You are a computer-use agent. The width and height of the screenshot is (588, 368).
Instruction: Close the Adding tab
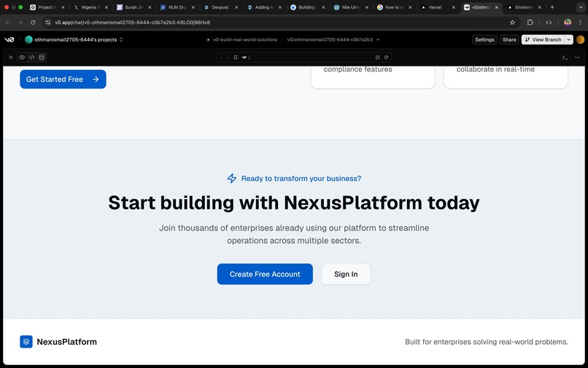(x=279, y=7)
